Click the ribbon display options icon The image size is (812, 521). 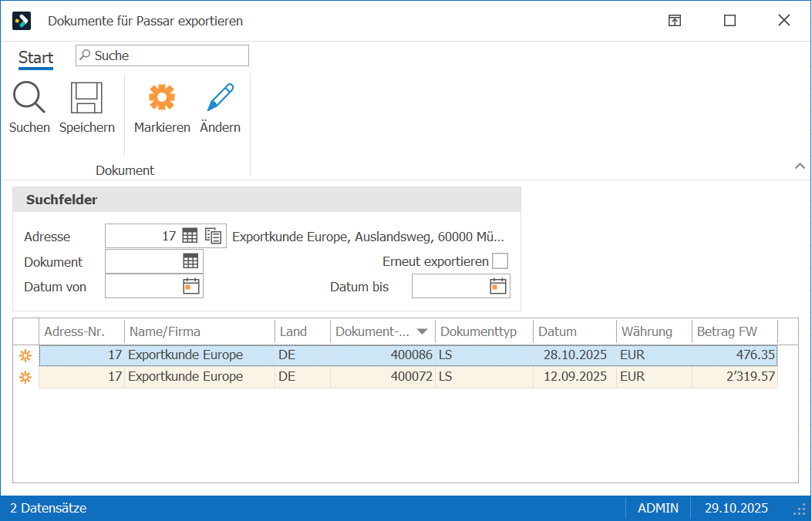674,21
